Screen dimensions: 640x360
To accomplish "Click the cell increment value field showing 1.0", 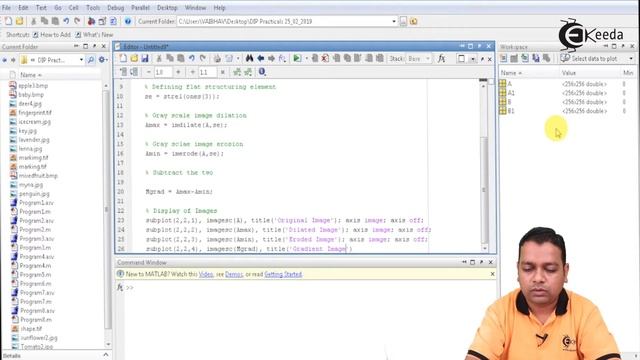I will point(163,72).
